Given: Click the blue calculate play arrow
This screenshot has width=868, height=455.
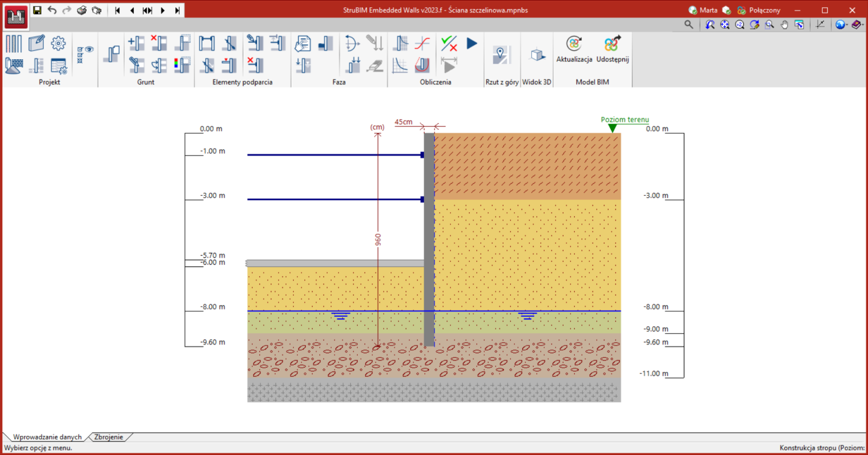Looking at the screenshot, I should (472, 43).
